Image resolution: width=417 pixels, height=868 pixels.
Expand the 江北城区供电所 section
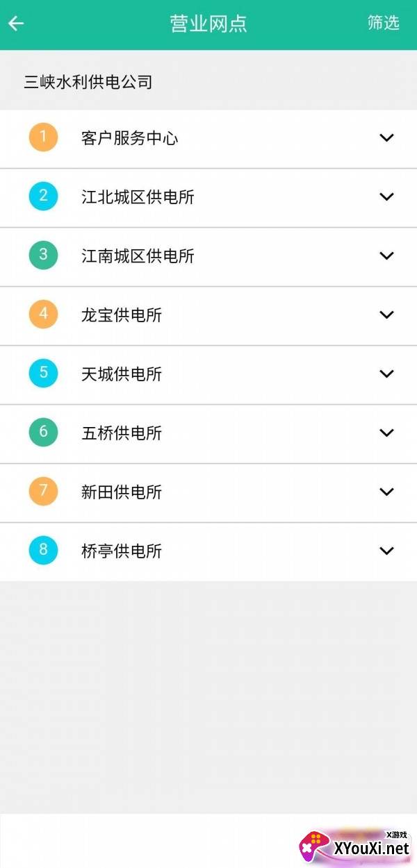387,196
